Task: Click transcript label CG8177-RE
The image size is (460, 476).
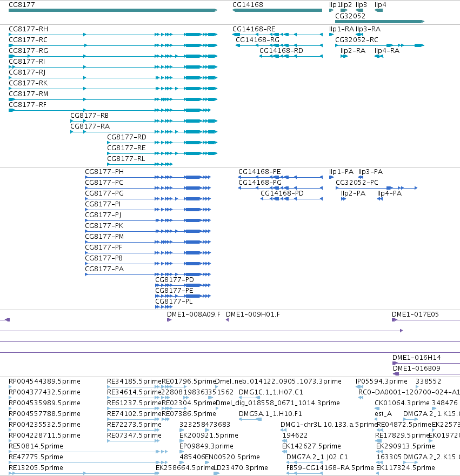Action: coord(126,148)
